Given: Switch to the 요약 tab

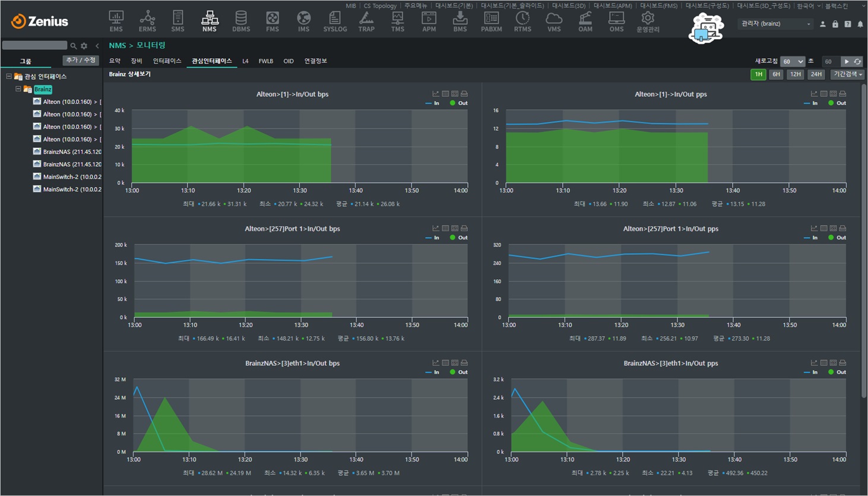Looking at the screenshot, I should click(115, 61).
